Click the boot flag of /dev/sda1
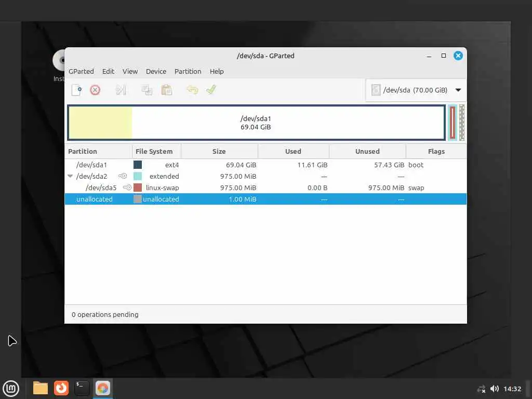The image size is (532, 399). pyautogui.click(x=416, y=165)
